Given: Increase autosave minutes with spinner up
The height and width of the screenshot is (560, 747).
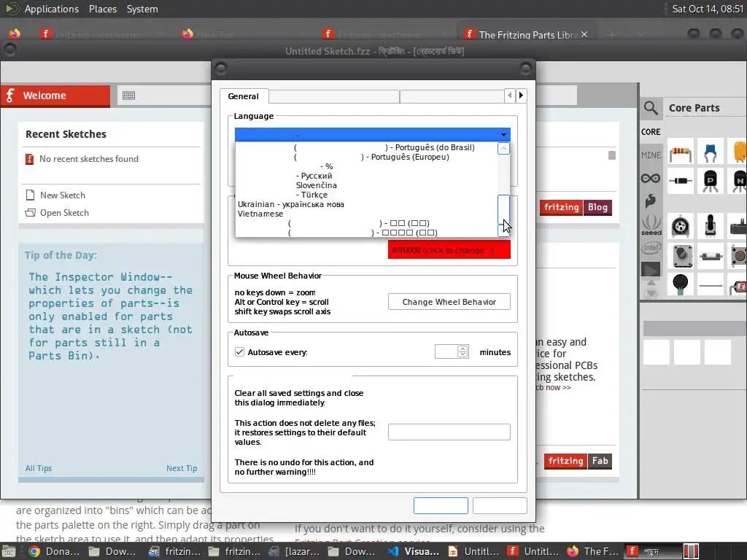Looking at the screenshot, I should click(x=462, y=349).
